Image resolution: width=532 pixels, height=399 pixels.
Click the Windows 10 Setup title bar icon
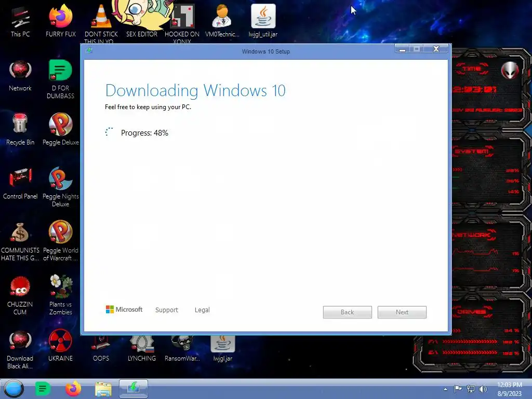click(89, 50)
